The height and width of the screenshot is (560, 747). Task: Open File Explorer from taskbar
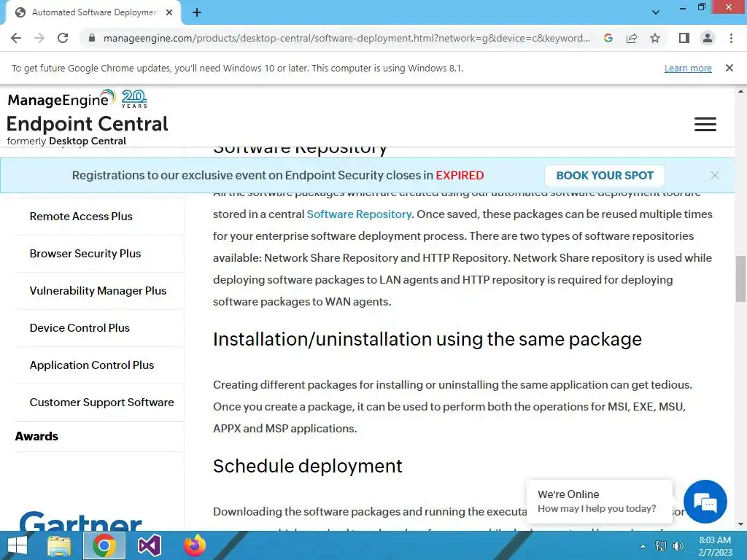60,545
